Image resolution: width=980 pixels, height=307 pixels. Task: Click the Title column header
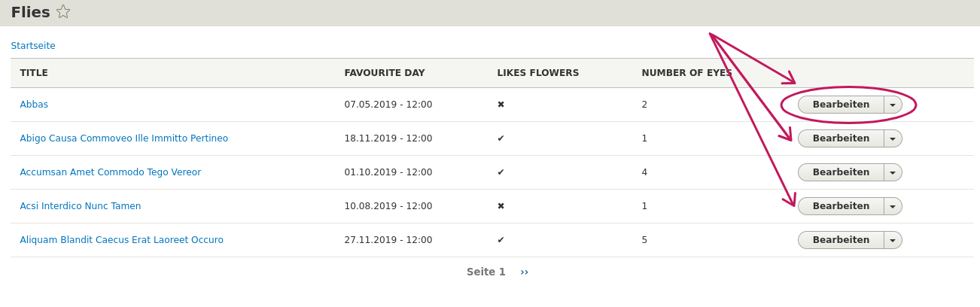pos(34,73)
